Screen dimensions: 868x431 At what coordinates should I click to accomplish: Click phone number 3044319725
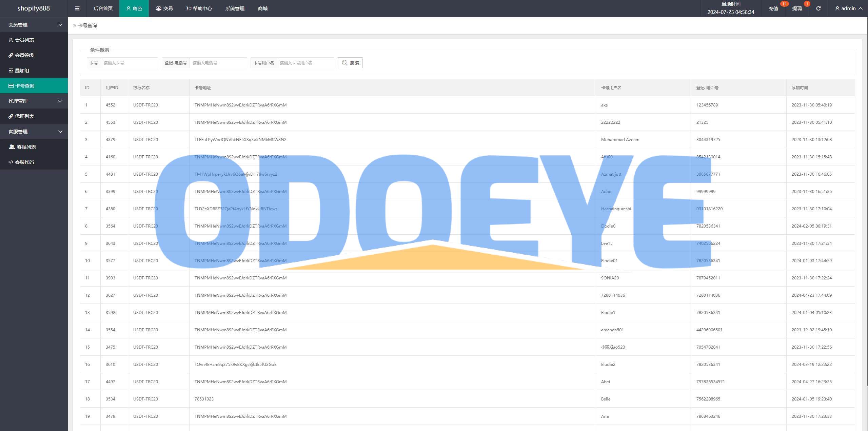click(x=708, y=139)
